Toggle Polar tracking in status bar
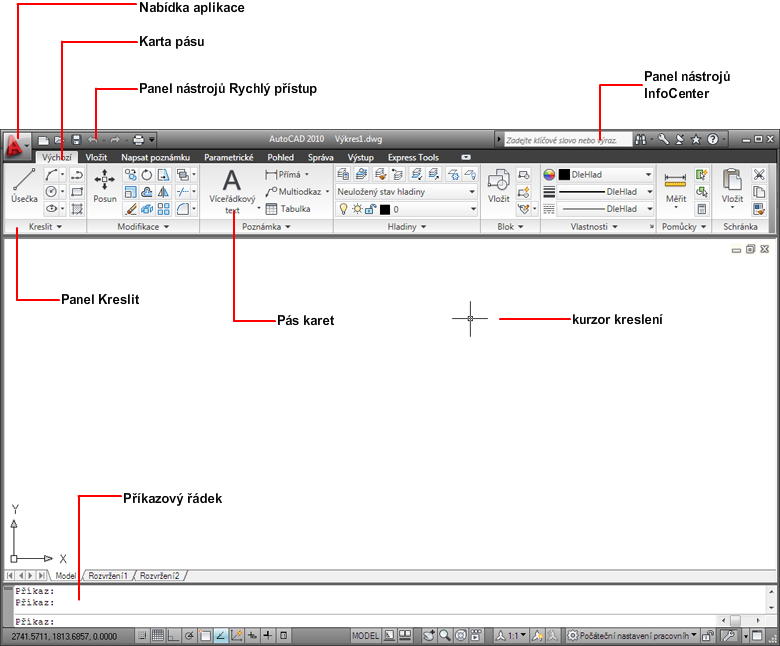Viewport: 780px width, 646px height. (189, 635)
